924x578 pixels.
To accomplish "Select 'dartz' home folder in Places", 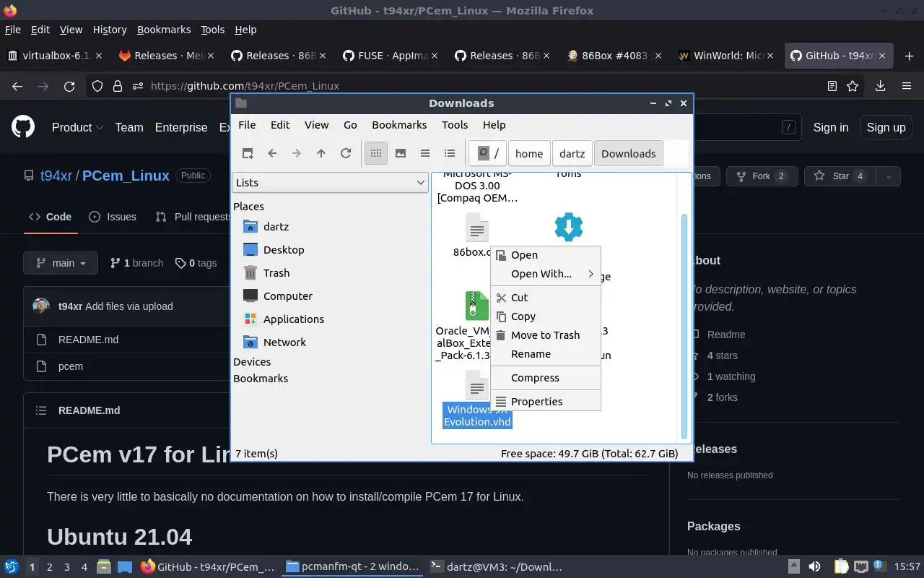I will 276,226.
